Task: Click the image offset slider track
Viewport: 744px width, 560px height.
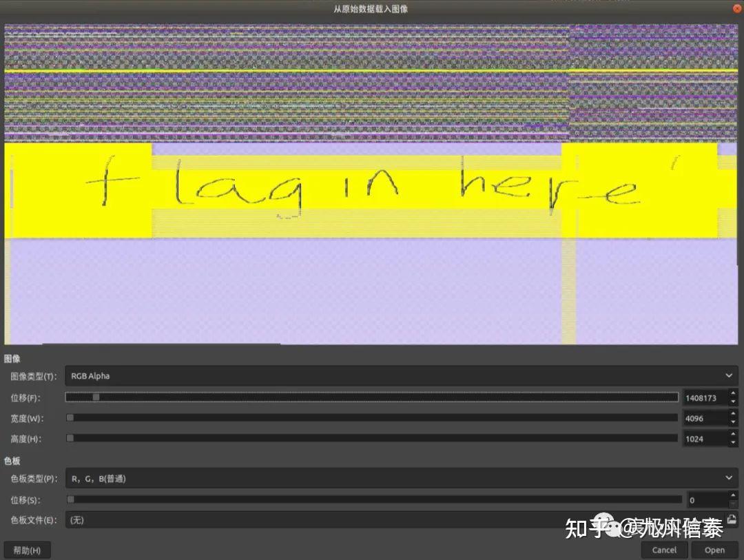Action: [x=372, y=397]
